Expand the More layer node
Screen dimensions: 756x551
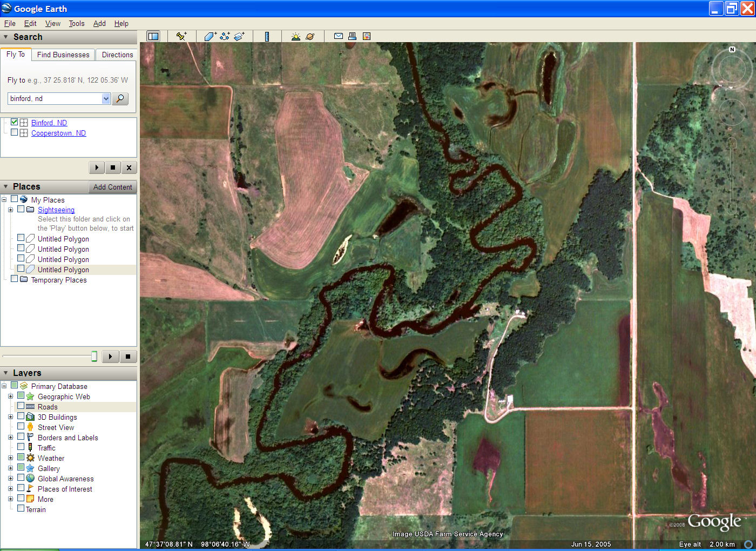coord(10,499)
